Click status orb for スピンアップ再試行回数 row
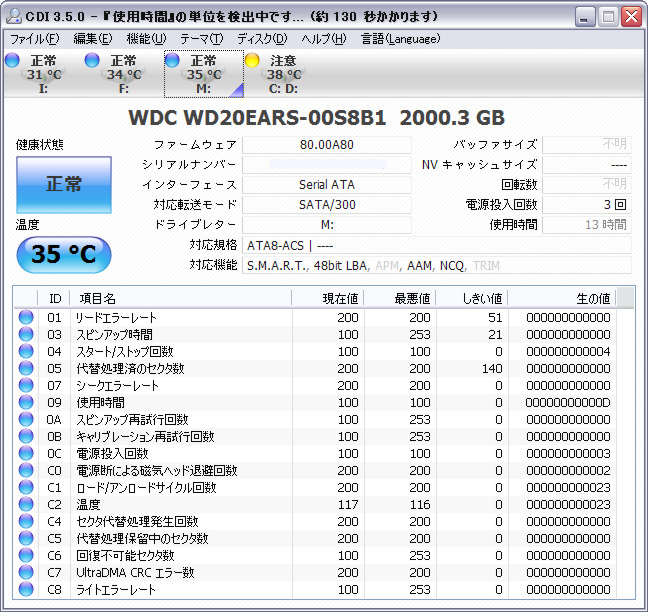The width and height of the screenshot is (648, 612). pyautogui.click(x=26, y=419)
